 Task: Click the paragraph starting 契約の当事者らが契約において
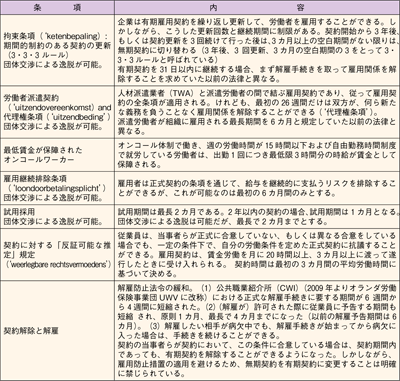(x=257, y=358)
